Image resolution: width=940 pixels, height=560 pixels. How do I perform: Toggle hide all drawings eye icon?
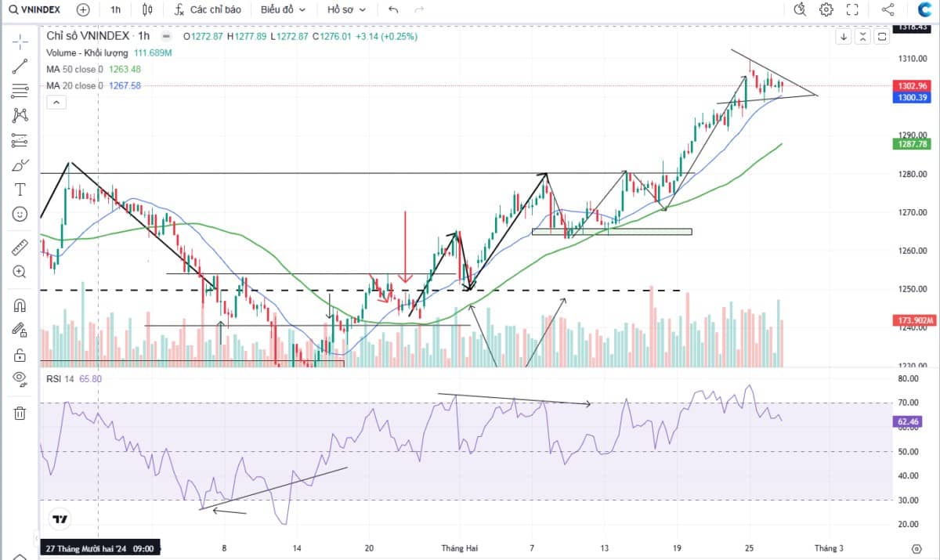pyautogui.click(x=20, y=379)
